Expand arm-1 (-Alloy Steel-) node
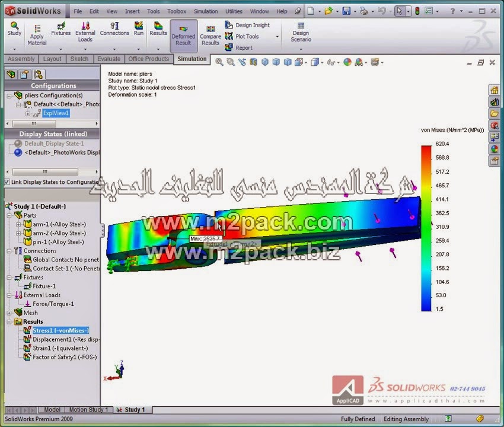This screenshot has height=427, width=504. point(18,224)
